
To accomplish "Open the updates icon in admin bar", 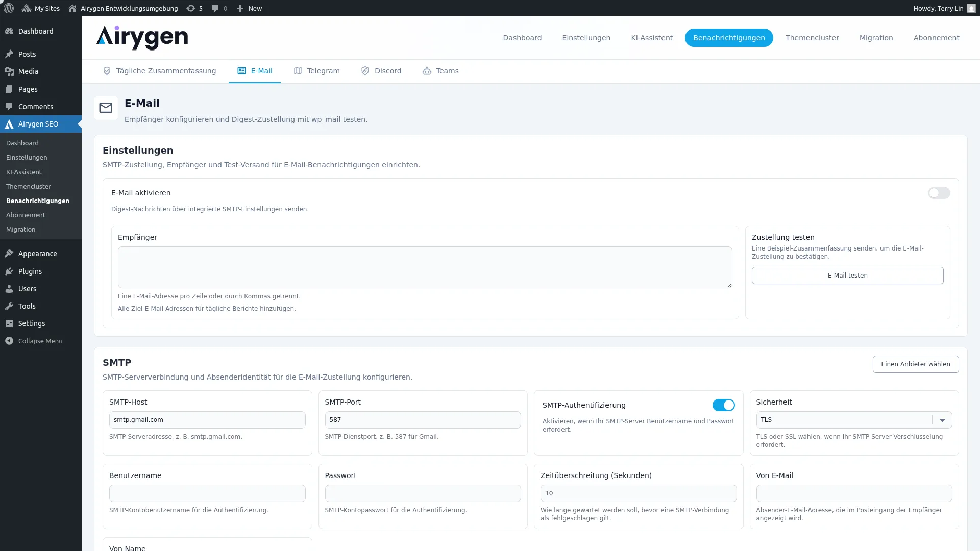I will tap(191, 8).
